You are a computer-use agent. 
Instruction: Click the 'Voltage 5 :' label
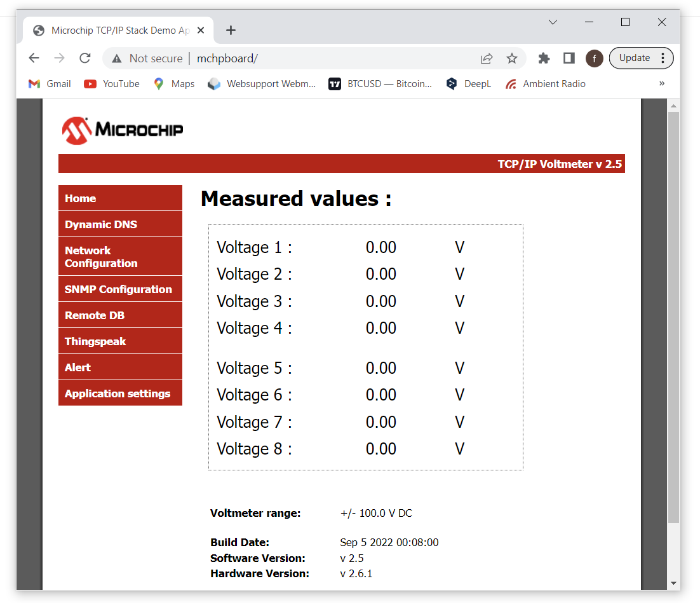click(254, 368)
